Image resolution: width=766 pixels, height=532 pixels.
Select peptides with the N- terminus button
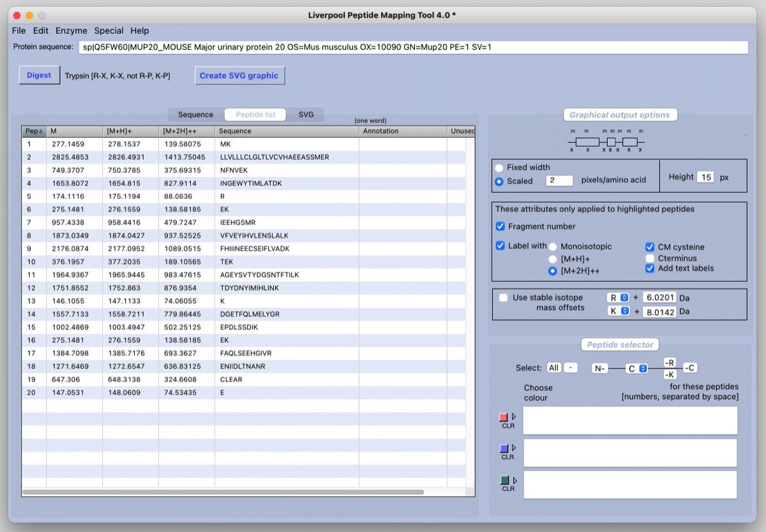click(x=599, y=368)
